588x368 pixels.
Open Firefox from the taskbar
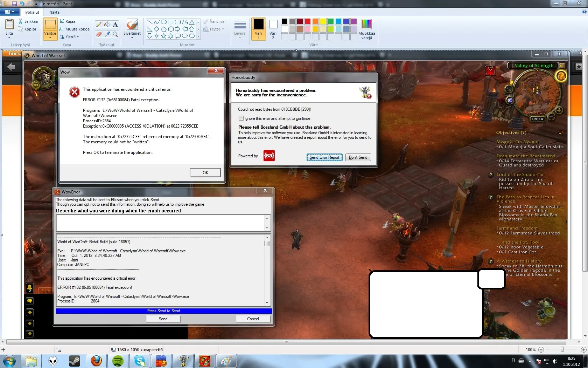[96, 361]
